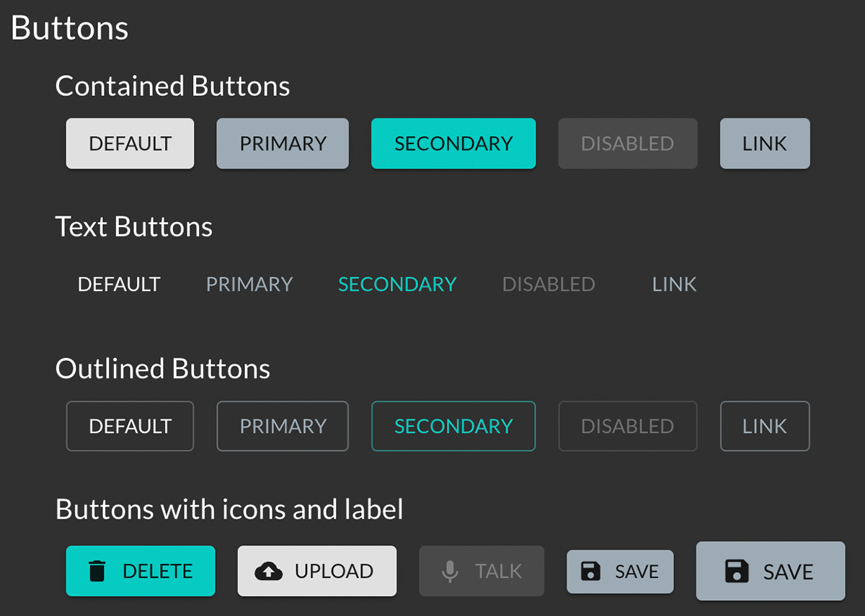Click the microphone icon on Talk button
Image resolution: width=865 pixels, height=616 pixels.
pyautogui.click(x=450, y=571)
